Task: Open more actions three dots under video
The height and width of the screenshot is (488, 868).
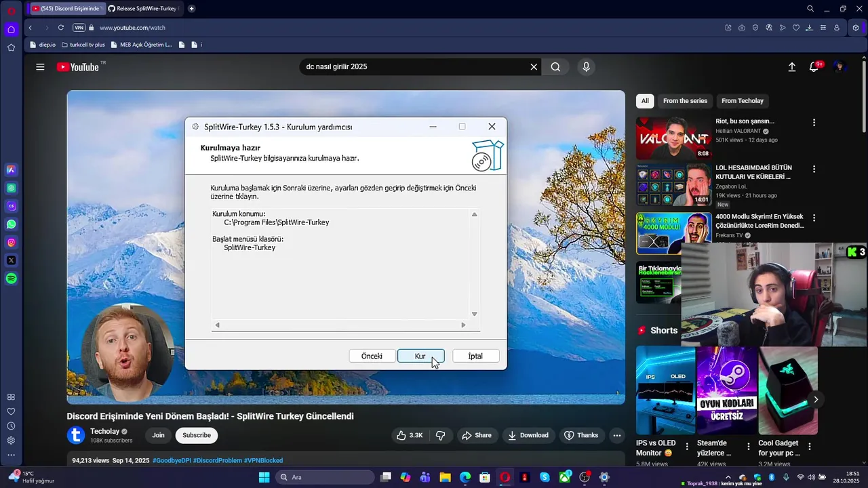Action: coord(616,435)
